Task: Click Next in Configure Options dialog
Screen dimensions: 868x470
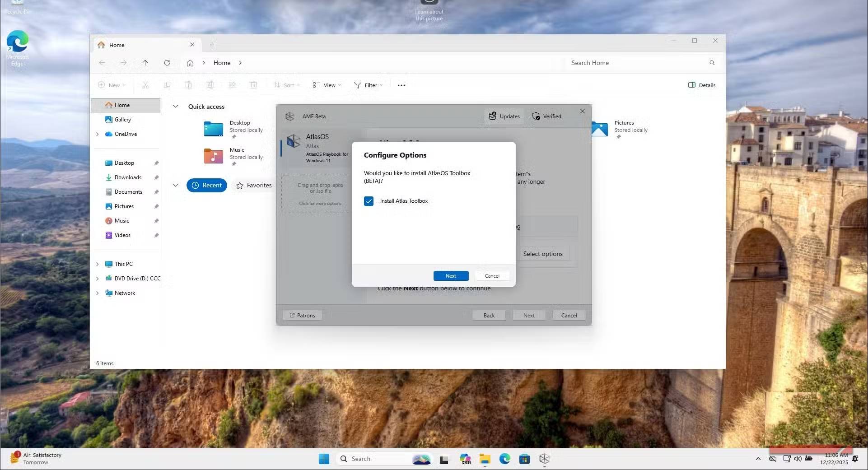Action: coord(450,276)
